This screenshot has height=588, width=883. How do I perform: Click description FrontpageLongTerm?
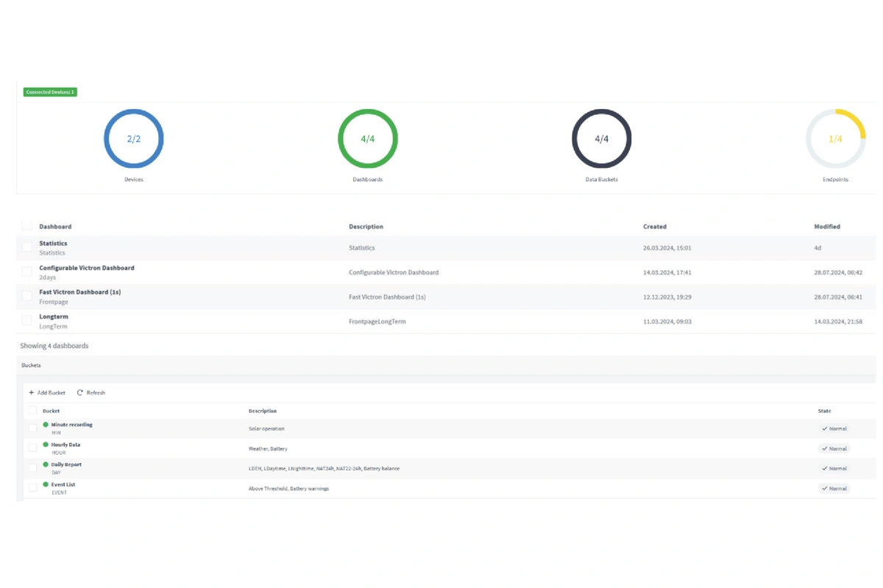click(x=377, y=322)
